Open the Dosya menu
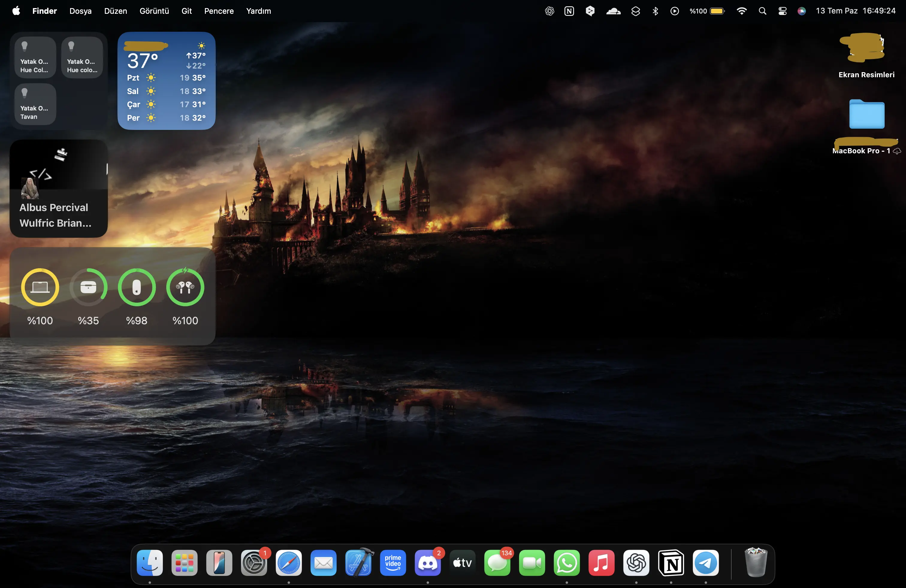Viewport: 906px width, 588px height. (x=80, y=11)
